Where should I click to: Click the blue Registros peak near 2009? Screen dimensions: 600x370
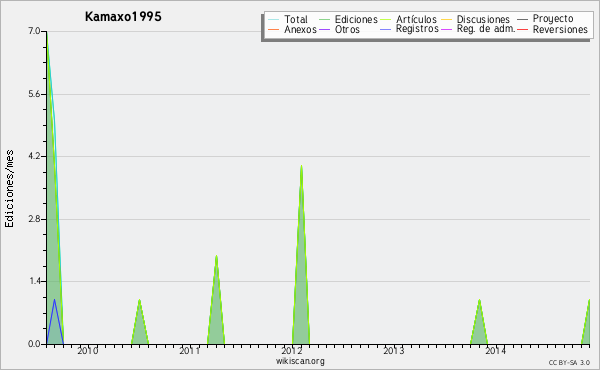55,323
